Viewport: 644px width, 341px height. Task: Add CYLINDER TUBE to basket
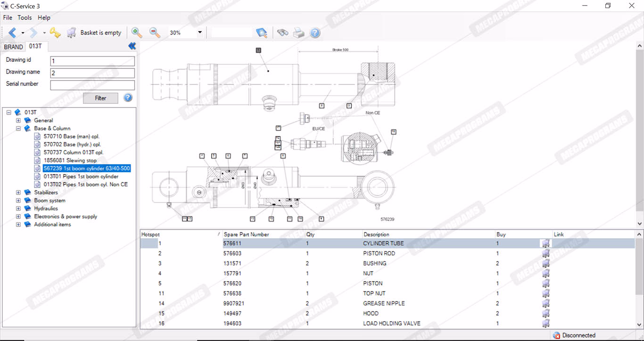coord(545,243)
